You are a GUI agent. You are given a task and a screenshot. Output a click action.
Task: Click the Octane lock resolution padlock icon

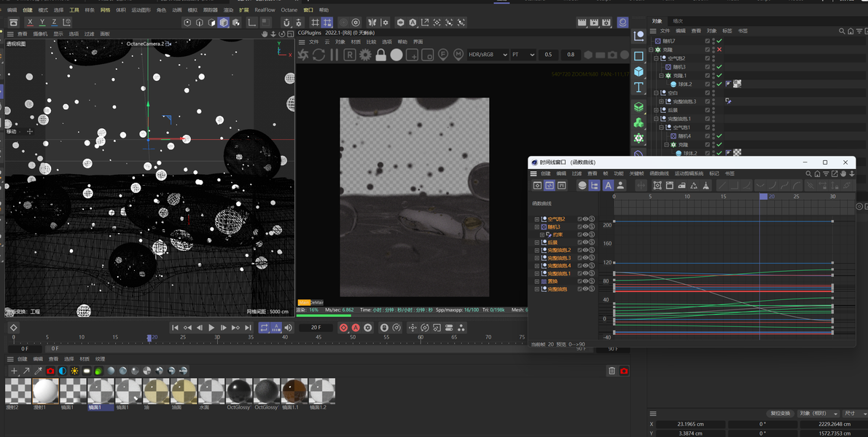(380, 55)
